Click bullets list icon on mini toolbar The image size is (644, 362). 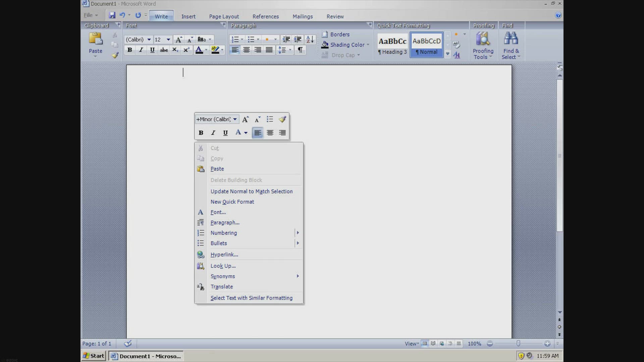(x=270, y=119)
